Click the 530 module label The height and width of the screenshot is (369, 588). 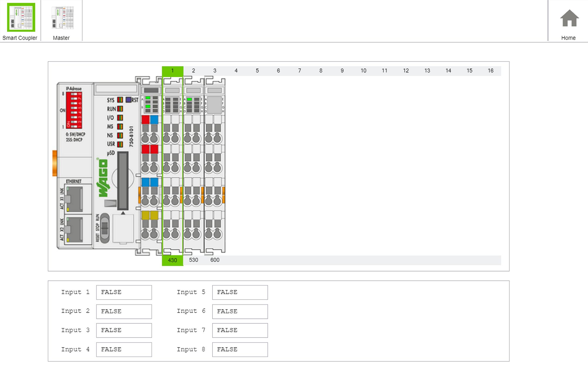click(193, 260)
